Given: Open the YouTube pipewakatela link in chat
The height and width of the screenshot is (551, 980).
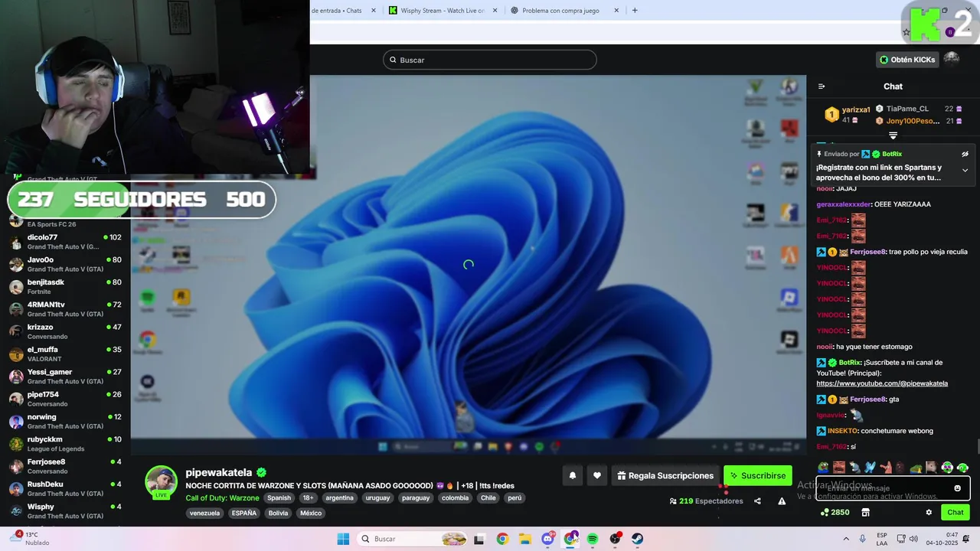Looking at the screenshot, I should tap(882, 383).
